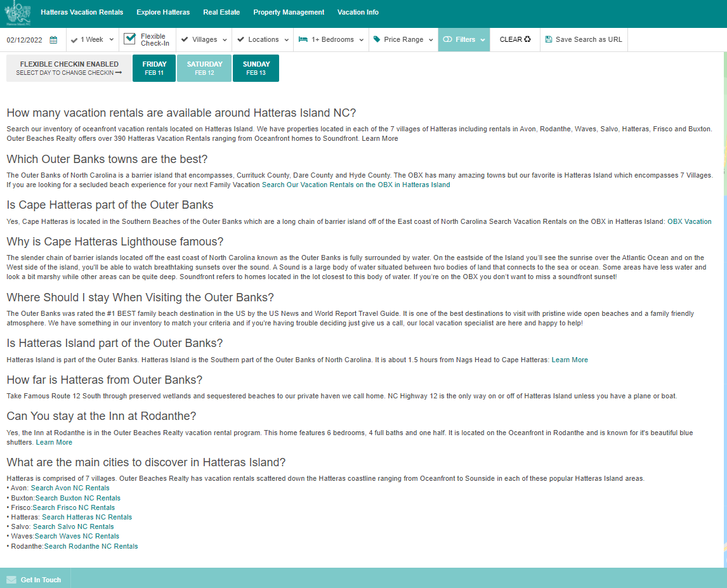Open the Villages dropdown

point(204,39)
